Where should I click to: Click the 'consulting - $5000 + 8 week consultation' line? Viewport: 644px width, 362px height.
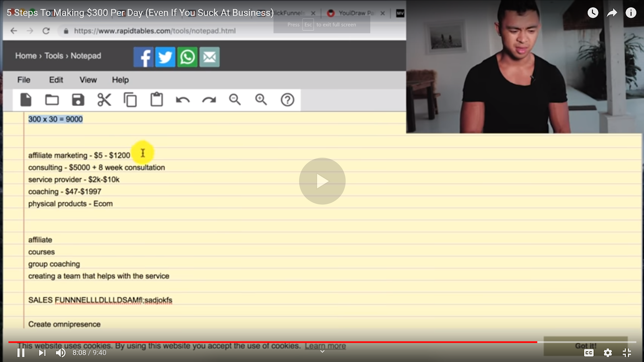[97, 167]
